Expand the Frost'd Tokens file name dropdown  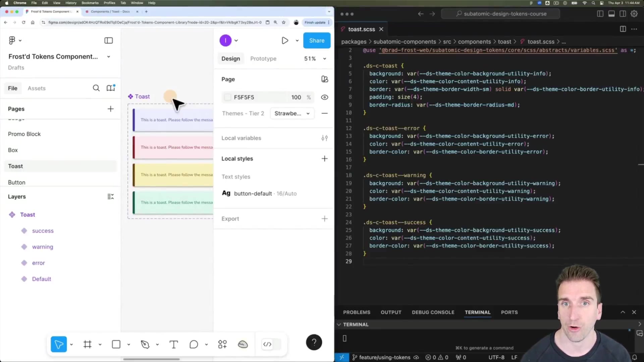pos(109,57)
